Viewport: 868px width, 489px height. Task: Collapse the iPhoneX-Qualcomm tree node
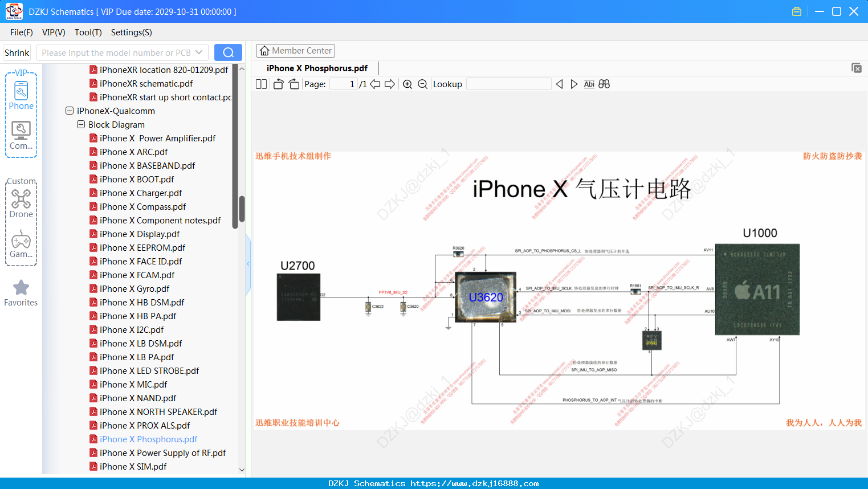(x=70, y=111)
